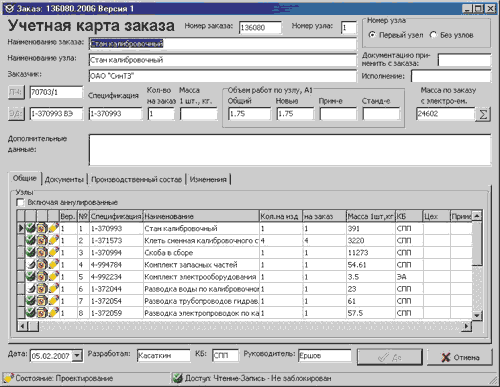Click the Масса по заказу field 24602
Image resolution: width=500 pixels, height=387 pixels.
445,114
